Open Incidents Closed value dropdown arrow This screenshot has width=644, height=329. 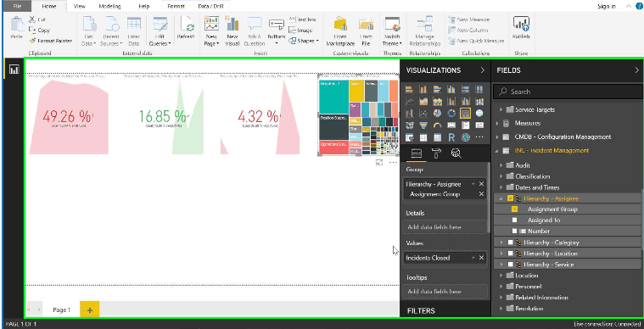(x=473, y=258)
